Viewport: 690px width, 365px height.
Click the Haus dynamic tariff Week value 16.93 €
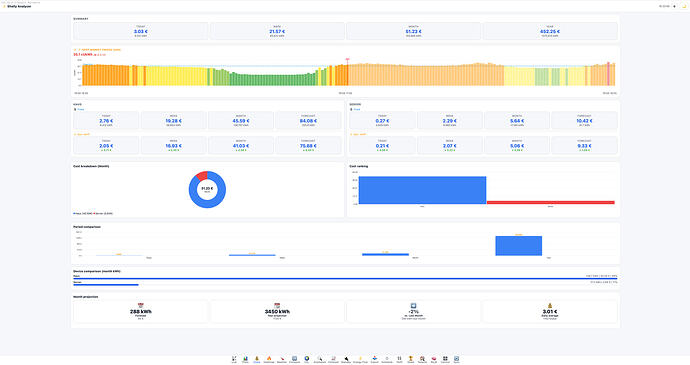pyautogui.click(x=173, y=146)
